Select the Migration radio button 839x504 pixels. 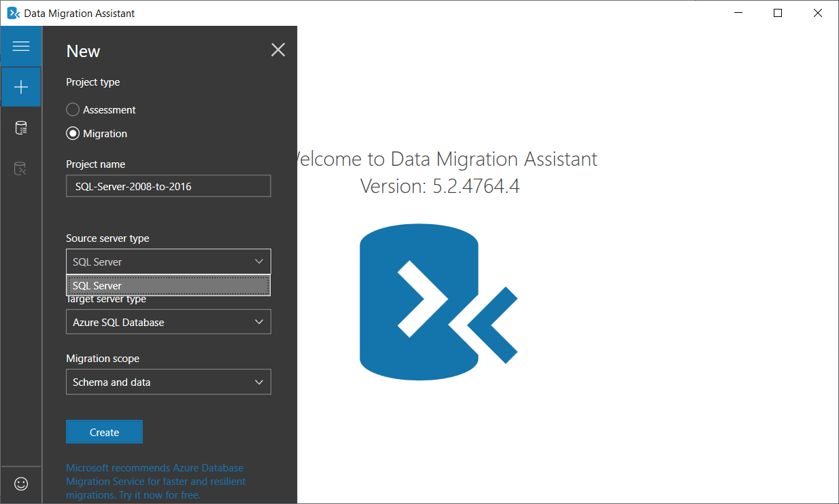point(73,133)
